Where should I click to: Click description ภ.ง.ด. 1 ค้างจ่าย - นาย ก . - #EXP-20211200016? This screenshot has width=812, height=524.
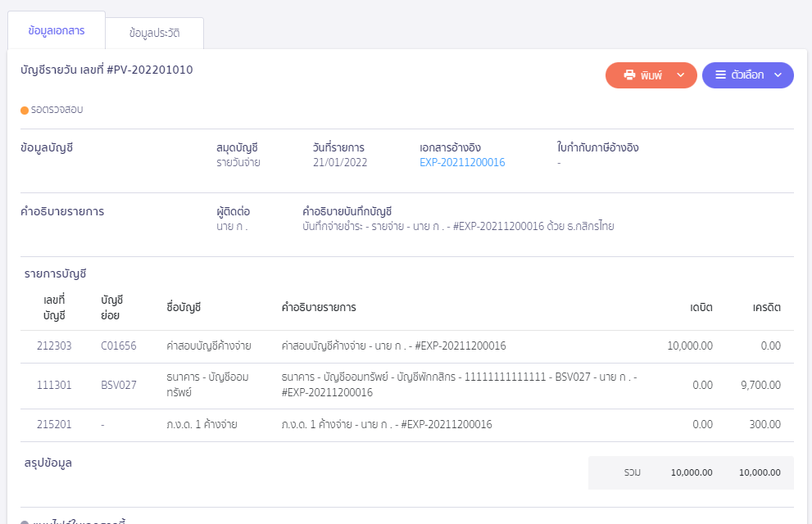click(386, 424)
